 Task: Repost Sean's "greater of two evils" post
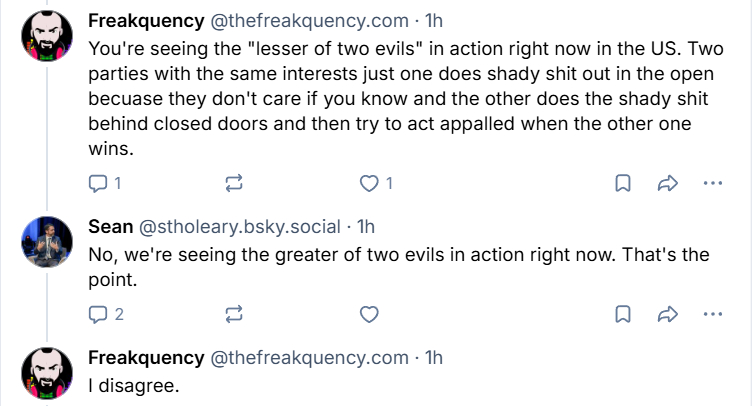click(x=234, y=314)
